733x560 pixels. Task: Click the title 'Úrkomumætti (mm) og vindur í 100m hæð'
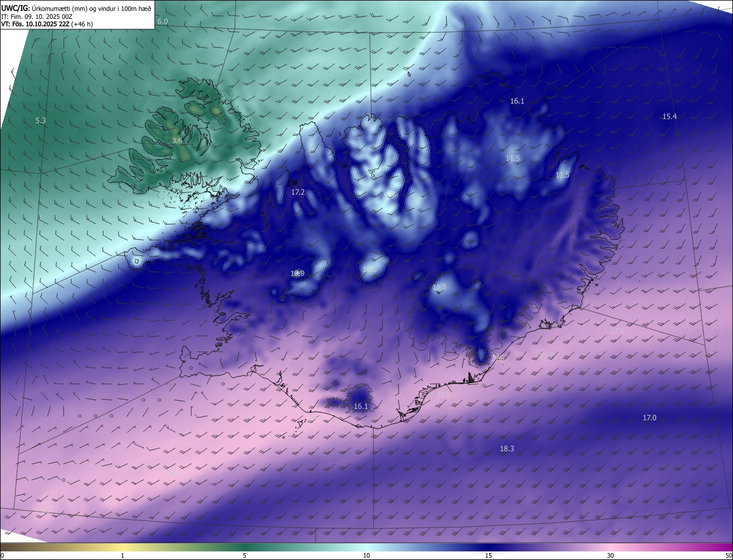pos(92,8)
